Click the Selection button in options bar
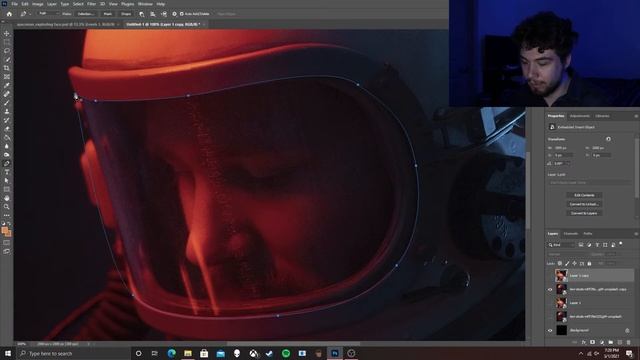This screenshot has width=640, height=360. pyautogui.click(x=85, y=14)
